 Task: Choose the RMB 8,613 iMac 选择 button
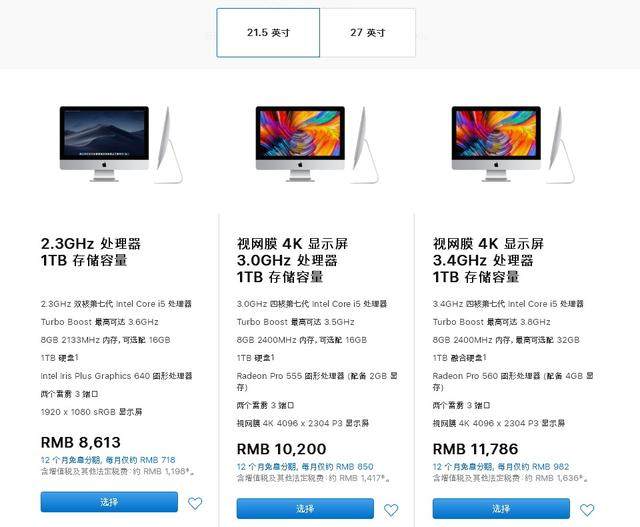[x=109, y=502]
